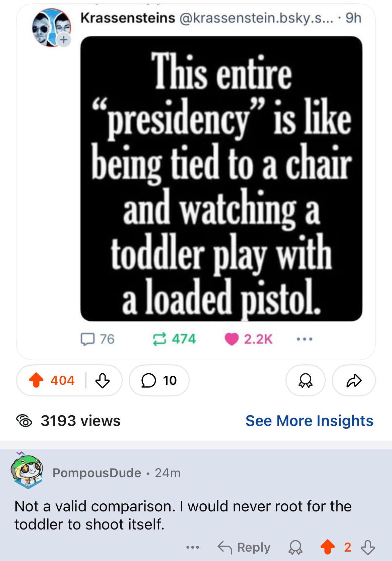Like the embedded Krassensteins post
Screen dimensions: 392x561
tap(232, 339)
